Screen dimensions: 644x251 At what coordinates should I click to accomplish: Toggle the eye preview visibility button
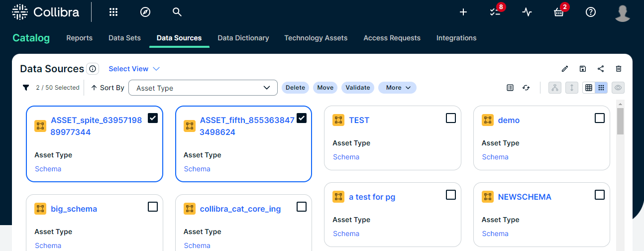click(618, 88)
